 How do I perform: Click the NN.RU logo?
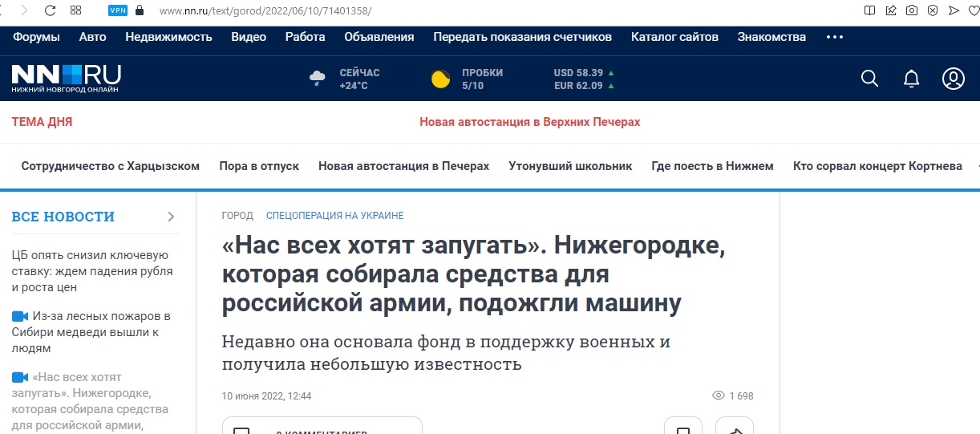[x=66, y=79]
